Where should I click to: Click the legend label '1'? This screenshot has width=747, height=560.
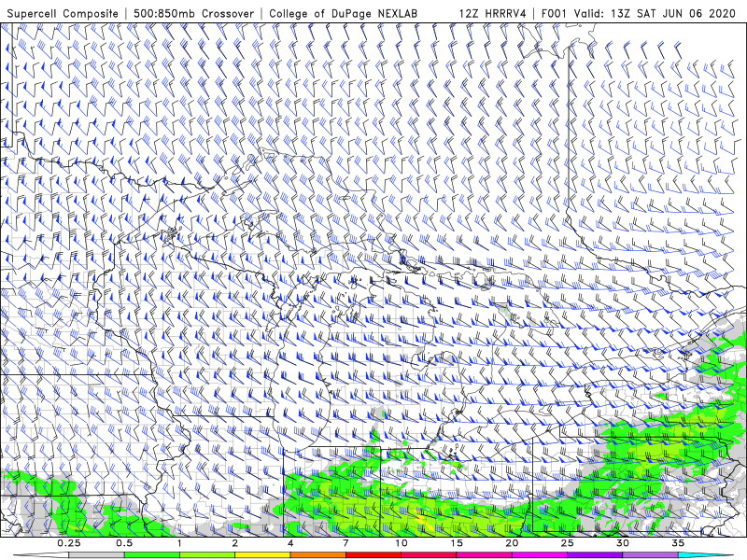(179, 543)
